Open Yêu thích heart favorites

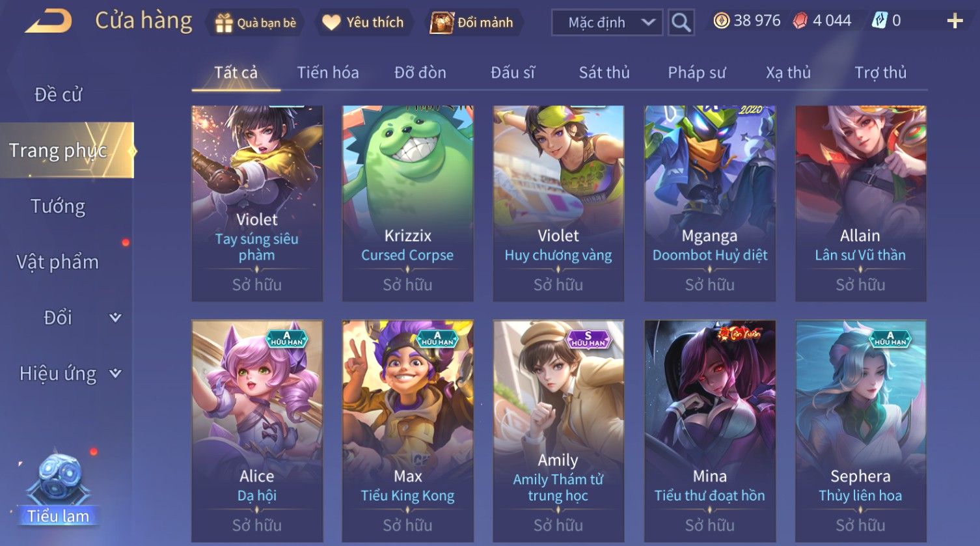(x=331, y=23)
